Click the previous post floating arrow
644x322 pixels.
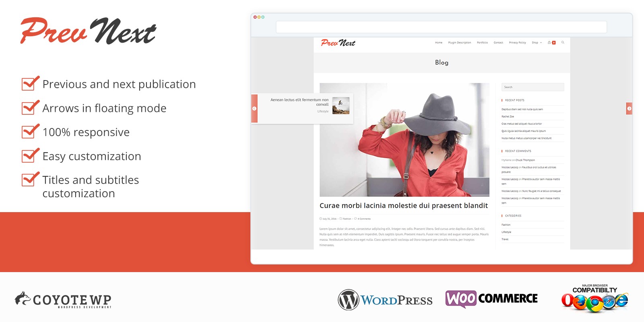click(x=254, y=109)
